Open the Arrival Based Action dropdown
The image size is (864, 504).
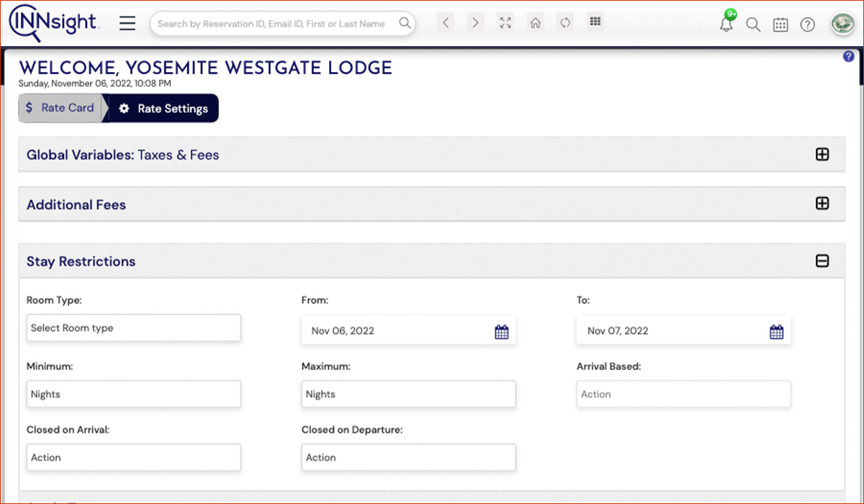point(683,394)
